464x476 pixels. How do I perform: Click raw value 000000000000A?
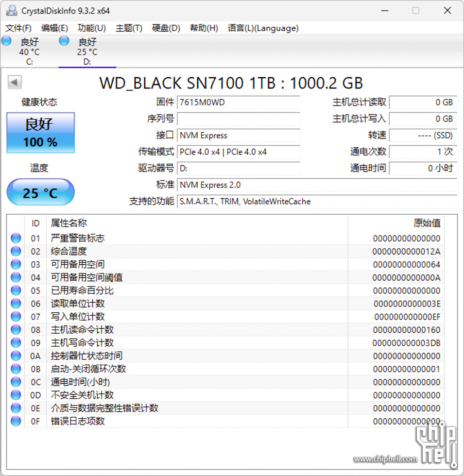tap(406, 277)
